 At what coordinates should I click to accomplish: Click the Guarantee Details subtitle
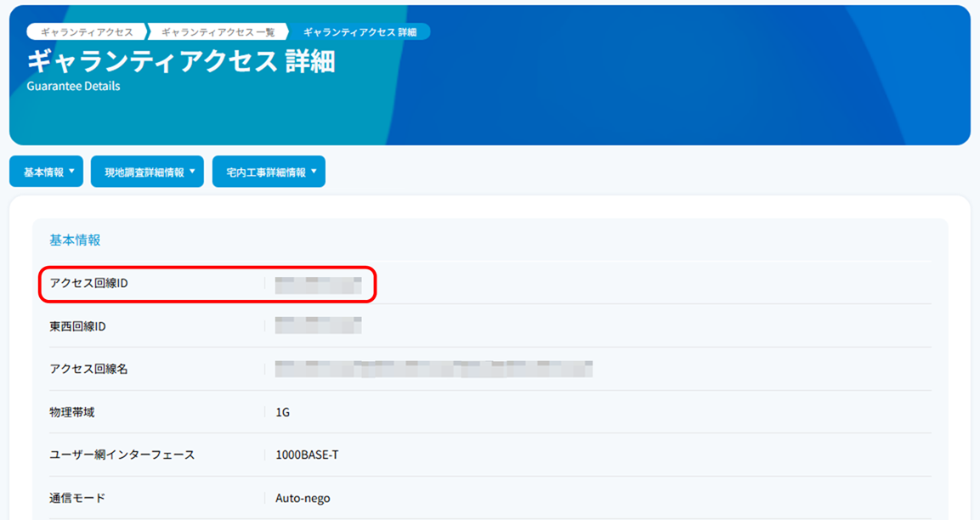tap(73, 87)
